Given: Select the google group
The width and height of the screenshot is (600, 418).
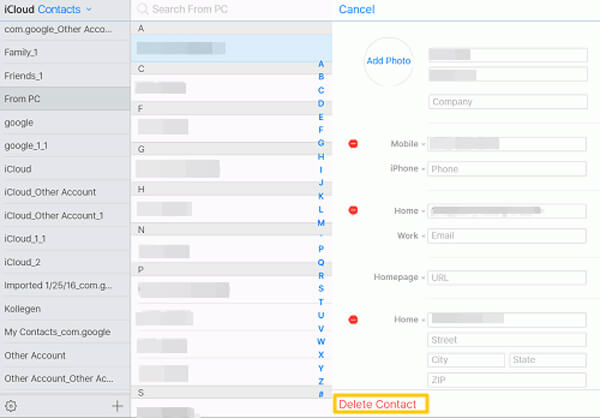Looking at the screenshot, I should point(65,122).
